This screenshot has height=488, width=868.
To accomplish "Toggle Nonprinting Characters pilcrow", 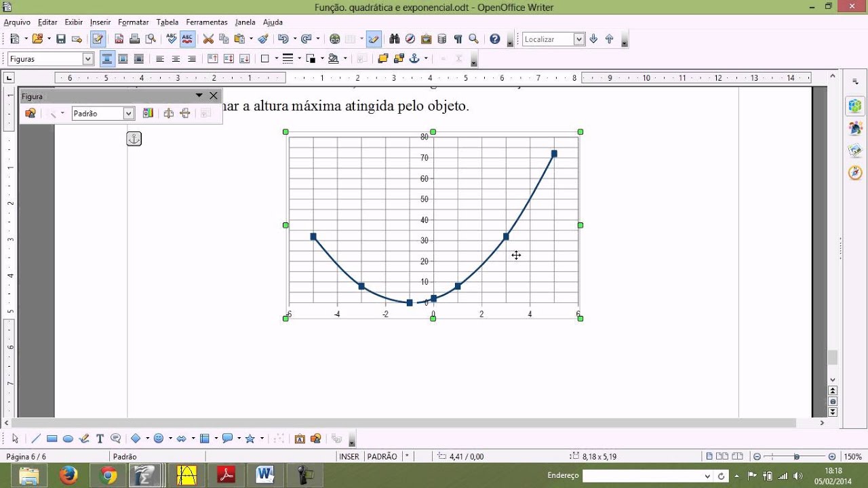I will 458,39.
